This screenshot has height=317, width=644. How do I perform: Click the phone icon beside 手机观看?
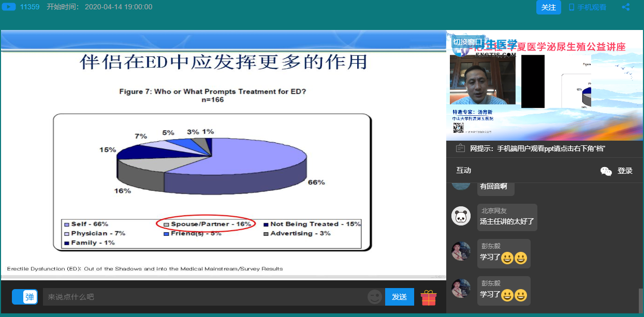(x=572, y=7)
